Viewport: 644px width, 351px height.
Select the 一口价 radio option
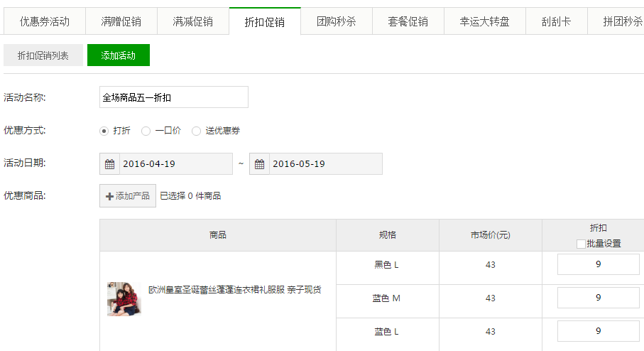click(146, 131)
